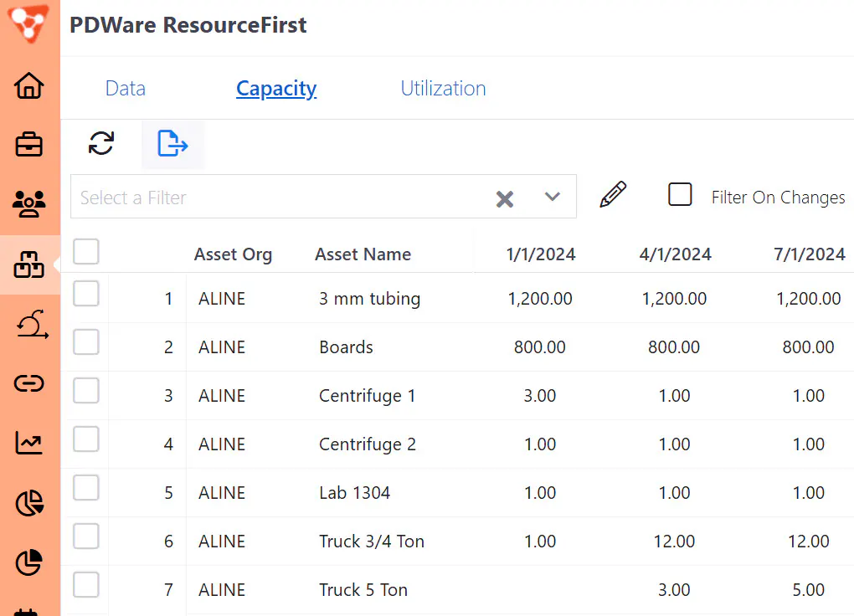
Task: Select the Lab 1304 asset name
Action: [x=354, y=493]
